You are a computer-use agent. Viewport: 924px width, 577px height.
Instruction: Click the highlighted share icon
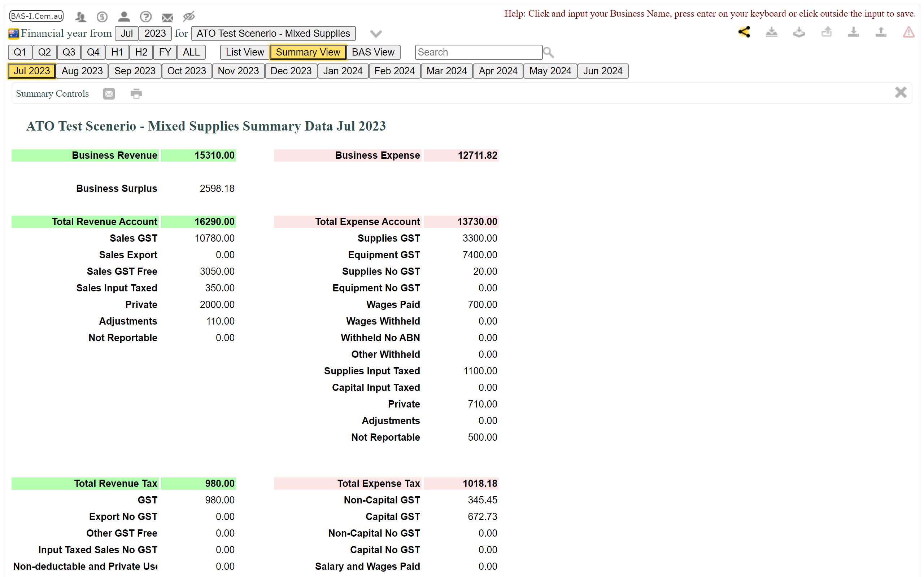(x=744, y=32)
